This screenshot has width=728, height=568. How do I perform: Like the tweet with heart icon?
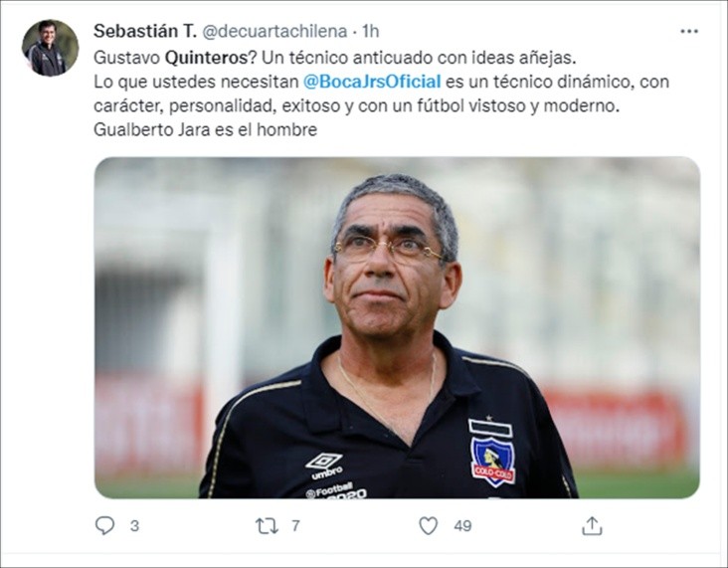click(428, 526)
